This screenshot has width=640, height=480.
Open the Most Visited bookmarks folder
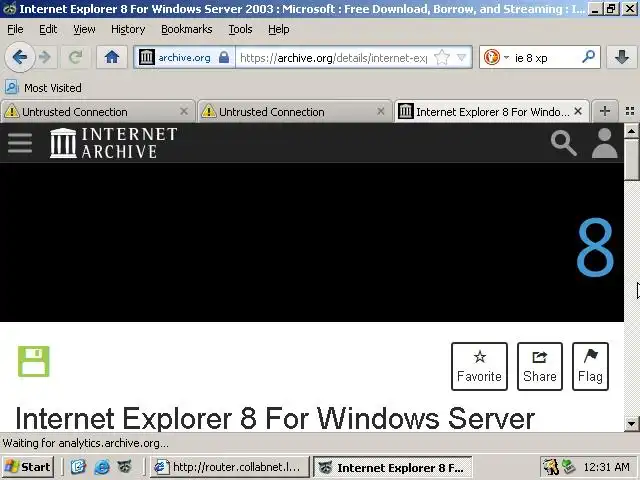(43, 87)
